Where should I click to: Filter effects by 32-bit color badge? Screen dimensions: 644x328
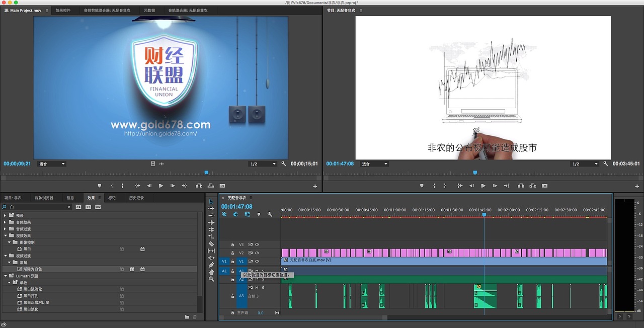(88, 207)
